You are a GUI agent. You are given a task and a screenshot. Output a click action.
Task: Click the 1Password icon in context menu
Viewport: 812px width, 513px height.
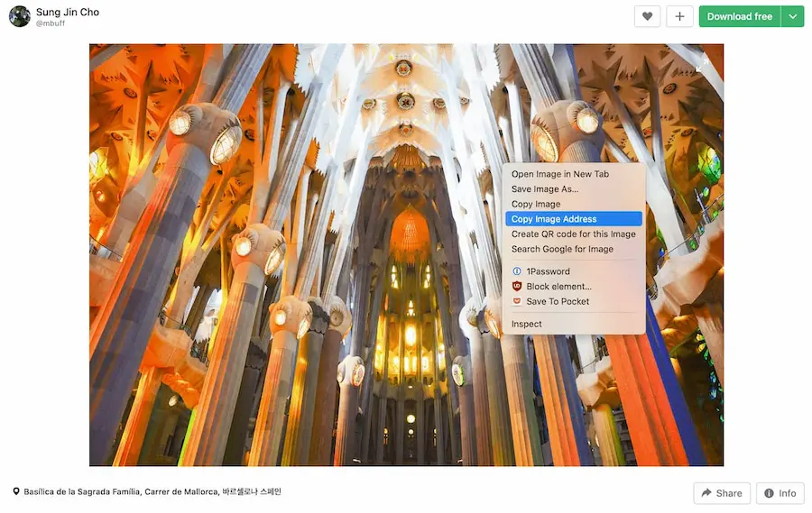tap(517, 271)
